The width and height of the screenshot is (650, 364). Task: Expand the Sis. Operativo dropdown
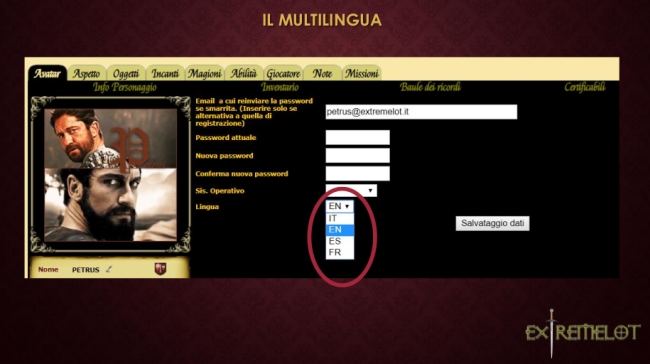351,191
